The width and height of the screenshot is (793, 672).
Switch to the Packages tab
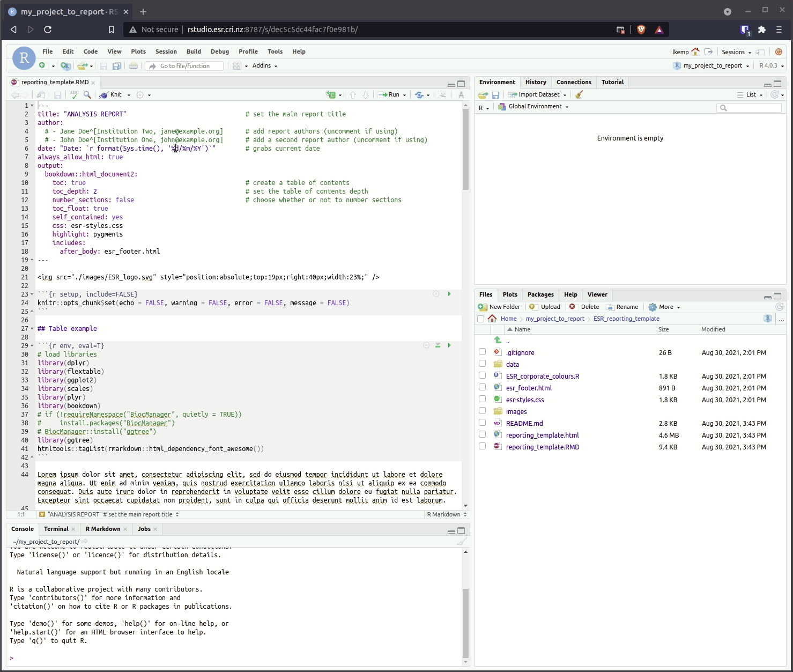pos(540,294)
